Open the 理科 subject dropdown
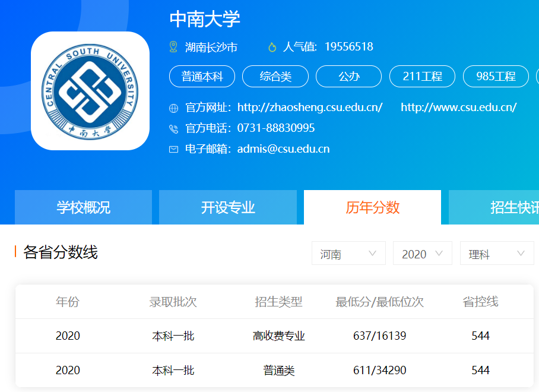 497,253
